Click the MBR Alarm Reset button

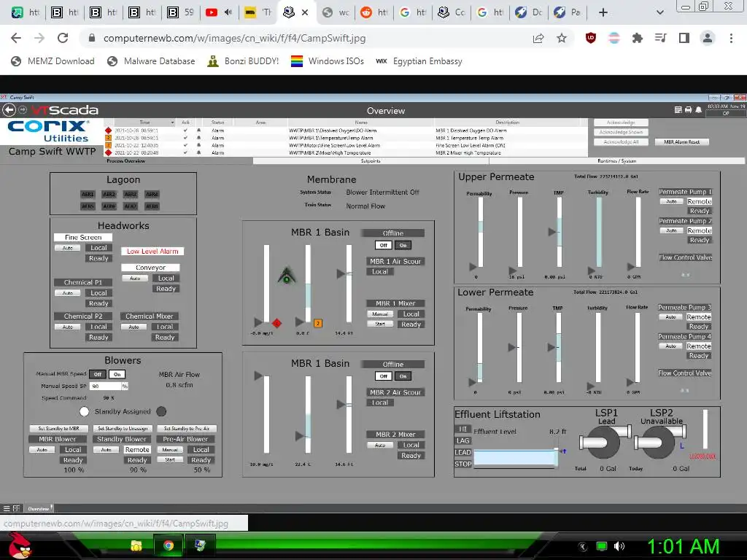(682, 142)
